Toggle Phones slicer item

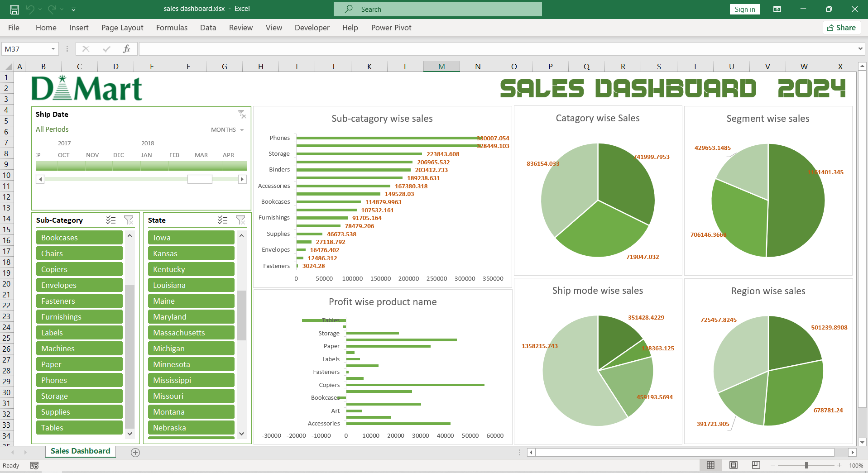tap(79, 380)
